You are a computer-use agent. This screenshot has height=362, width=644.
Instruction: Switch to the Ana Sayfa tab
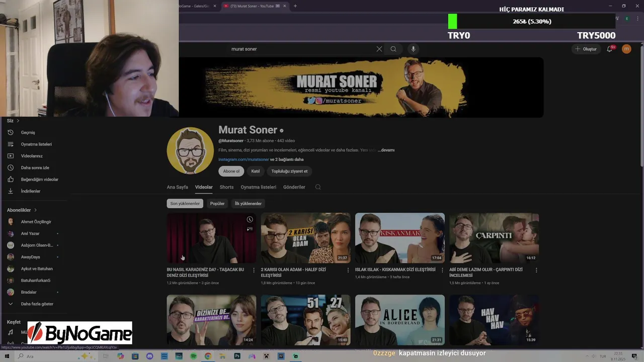coord(178,187)
